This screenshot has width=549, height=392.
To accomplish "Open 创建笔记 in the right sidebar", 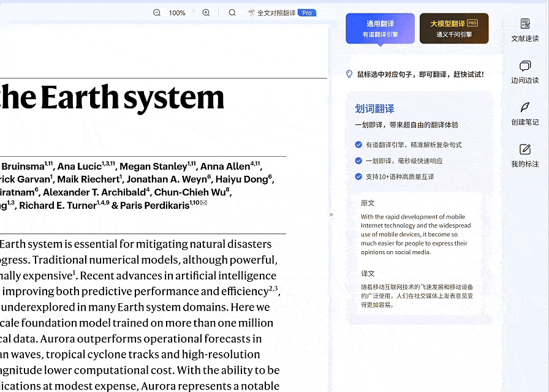I will (525, 114).
